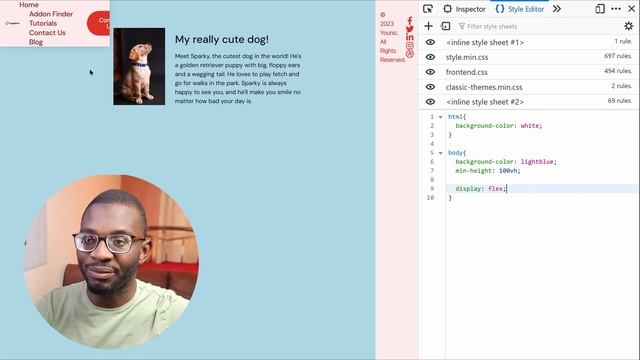The image size is (640, 360).
Task: Open the Twitter social icon
Action: pos(410,29)
